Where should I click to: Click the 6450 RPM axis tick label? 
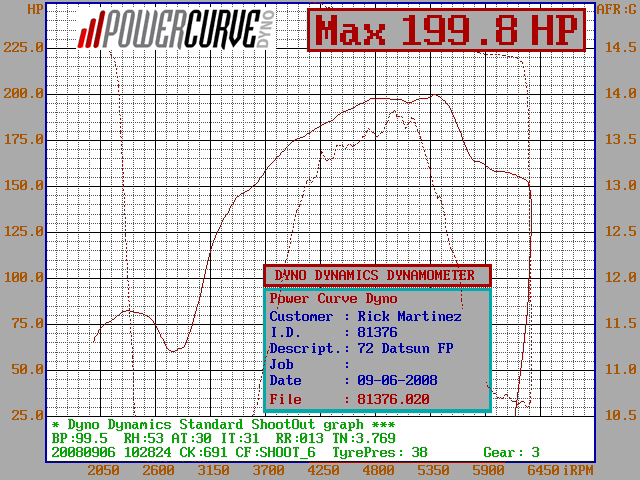point(543,471)
